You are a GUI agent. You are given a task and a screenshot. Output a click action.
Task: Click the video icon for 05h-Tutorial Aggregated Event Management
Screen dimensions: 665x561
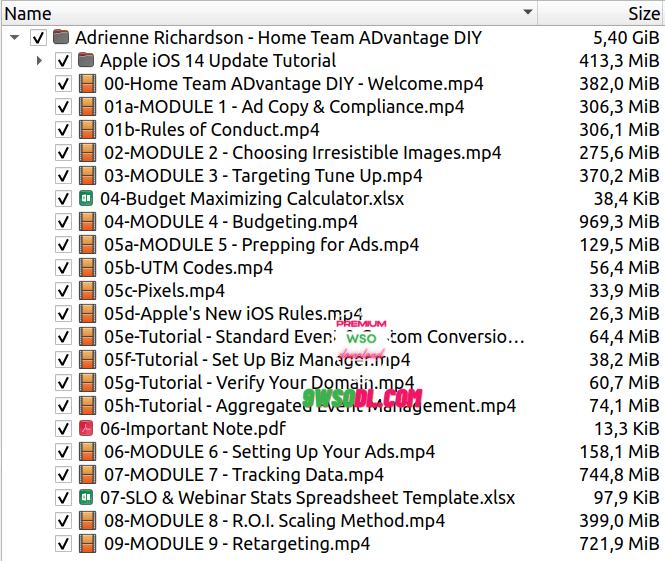tap(87, 405)
